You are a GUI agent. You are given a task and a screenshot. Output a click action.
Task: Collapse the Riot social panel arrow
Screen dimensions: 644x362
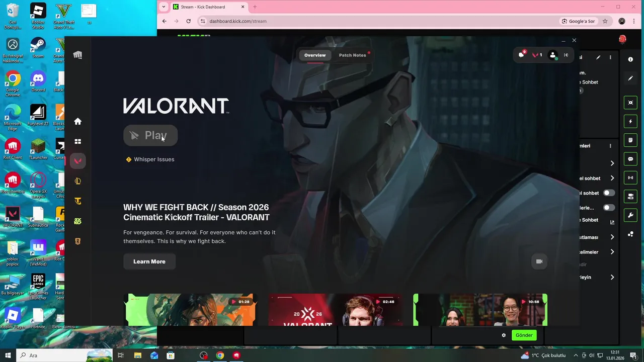[566, 55]
